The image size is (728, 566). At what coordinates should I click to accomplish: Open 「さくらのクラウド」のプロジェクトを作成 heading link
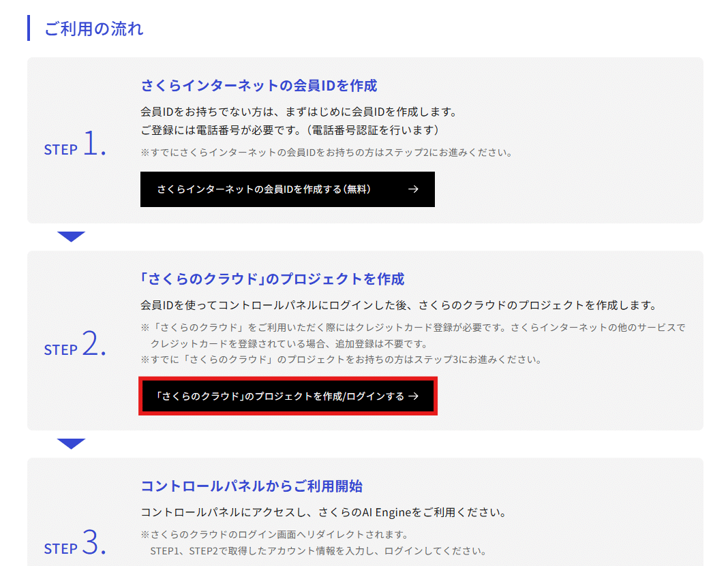(273, 279)
